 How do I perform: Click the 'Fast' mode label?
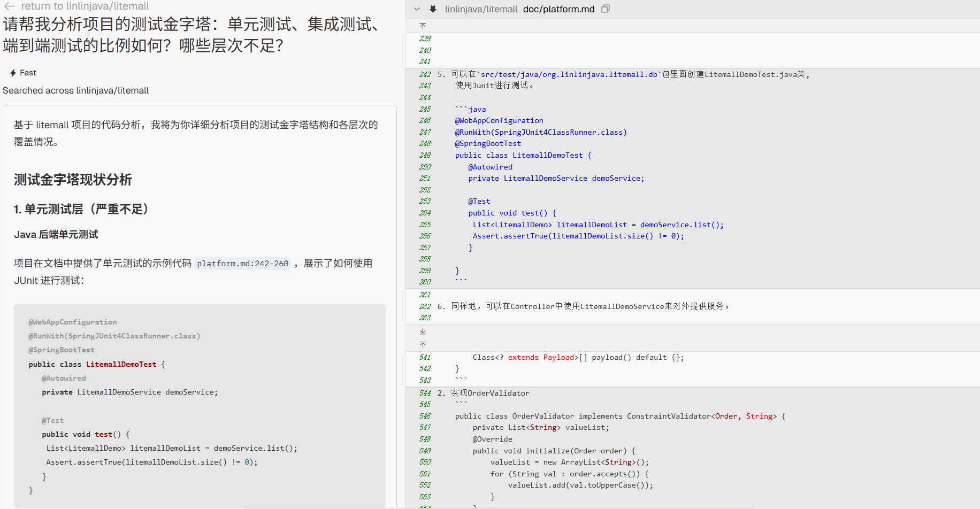click(28, 73)
